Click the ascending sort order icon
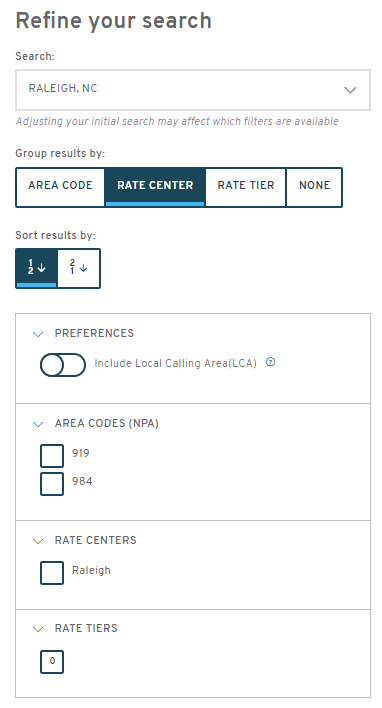 (x=37, y=268)
